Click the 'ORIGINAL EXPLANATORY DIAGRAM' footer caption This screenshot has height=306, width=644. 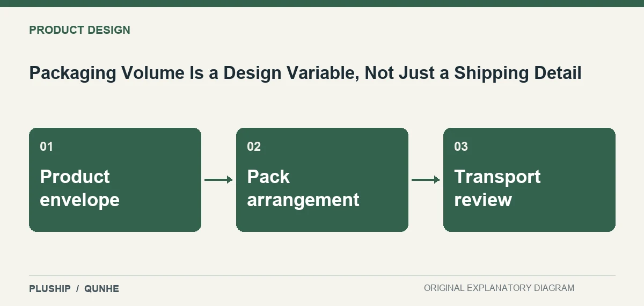499,288
